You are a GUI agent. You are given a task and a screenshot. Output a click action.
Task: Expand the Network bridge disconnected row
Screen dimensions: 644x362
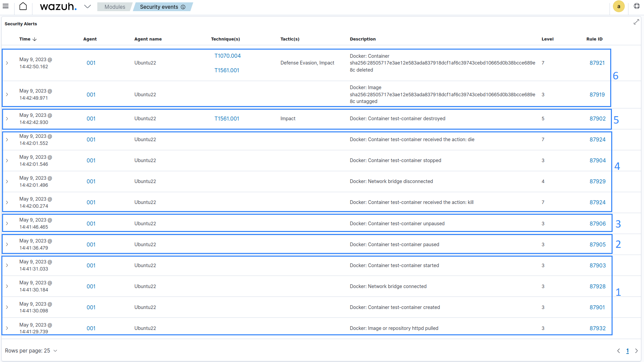7,182
